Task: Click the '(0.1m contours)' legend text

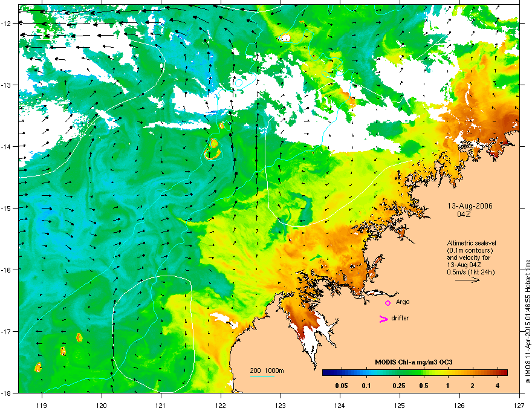Action: (x=470, y=251)
